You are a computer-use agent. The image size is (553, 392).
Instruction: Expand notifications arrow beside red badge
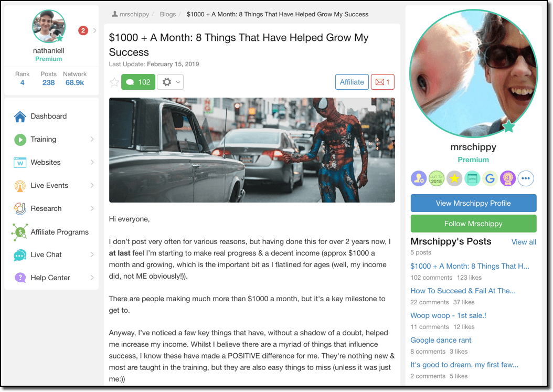94,30
